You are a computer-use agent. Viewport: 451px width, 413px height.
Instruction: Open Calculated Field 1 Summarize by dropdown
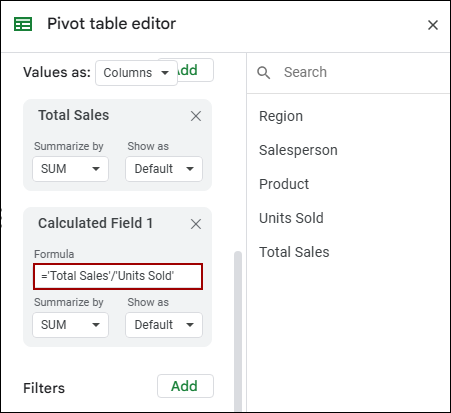pos(70,325)
